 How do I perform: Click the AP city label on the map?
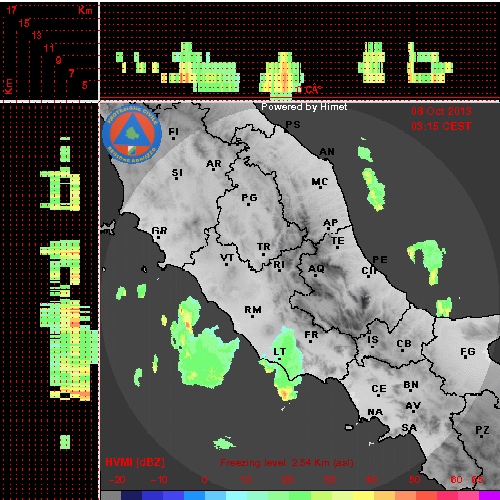click(x=331, y=223)
